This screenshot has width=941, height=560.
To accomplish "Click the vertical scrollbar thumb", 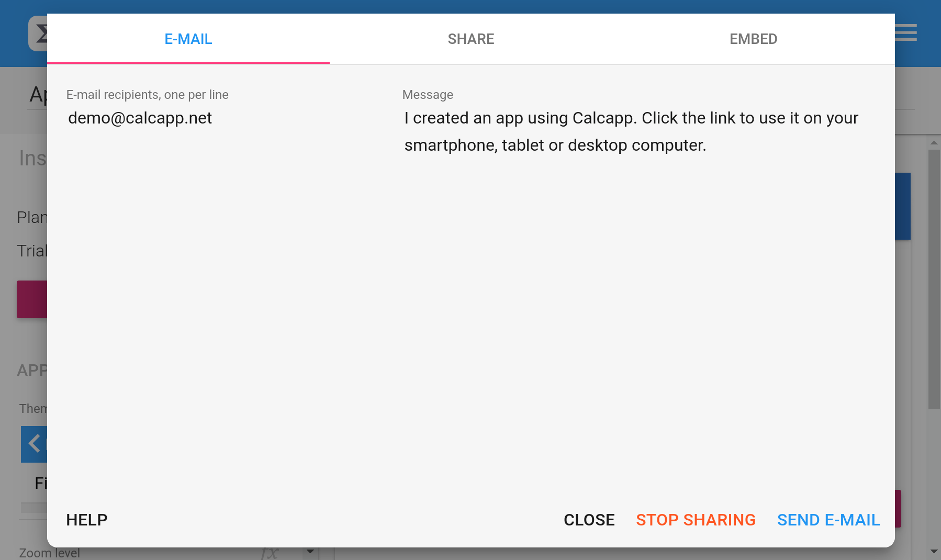I will [x=934, y=279].
